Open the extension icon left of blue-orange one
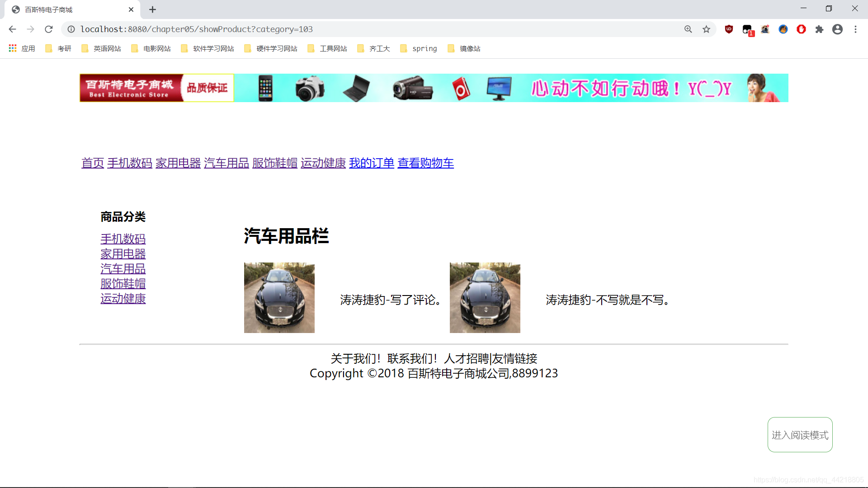Screen dimensions: 868x488 point(765,29)
